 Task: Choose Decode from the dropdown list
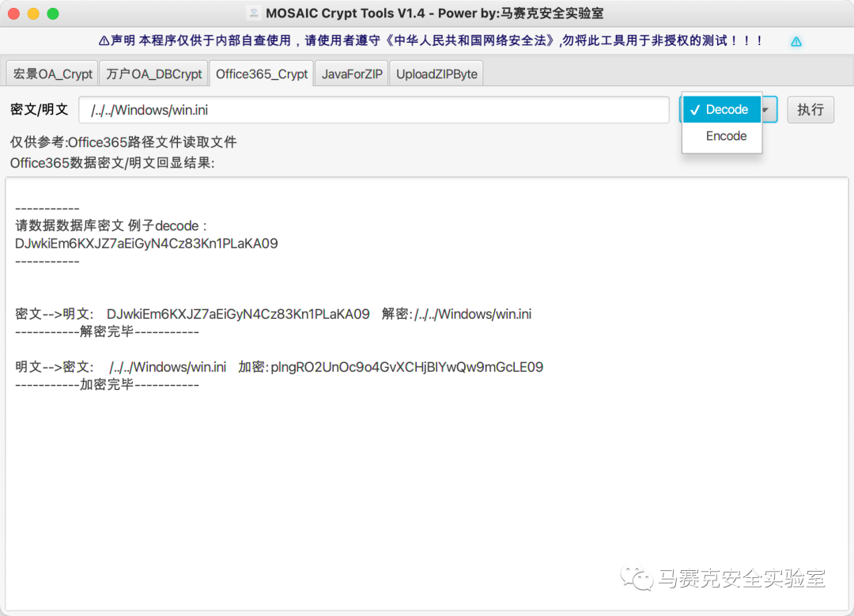point(722,109)
